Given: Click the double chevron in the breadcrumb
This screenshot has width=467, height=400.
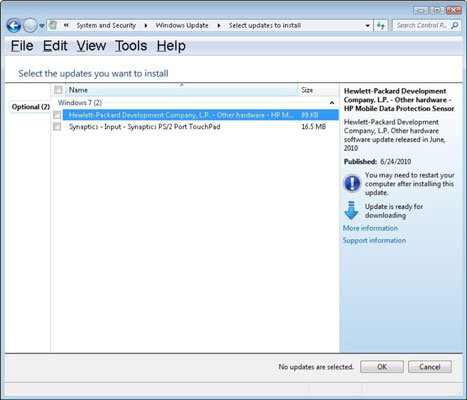Looking at the screenshot, I should (66, 25).
